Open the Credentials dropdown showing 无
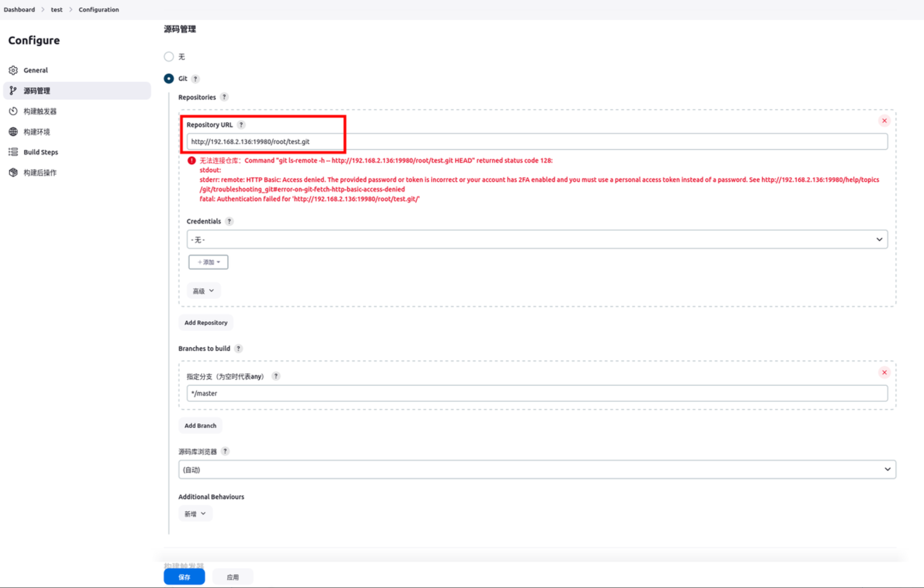This screenshot has height=588, width=924. coord(537,239)
